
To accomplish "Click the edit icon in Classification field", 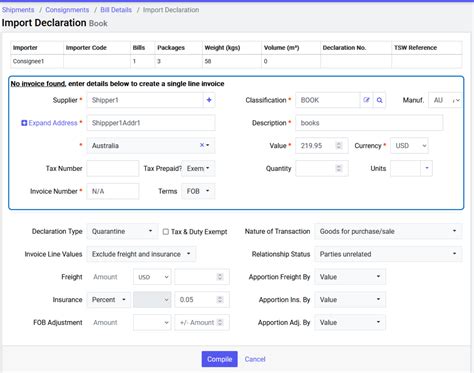I will 366,100.
